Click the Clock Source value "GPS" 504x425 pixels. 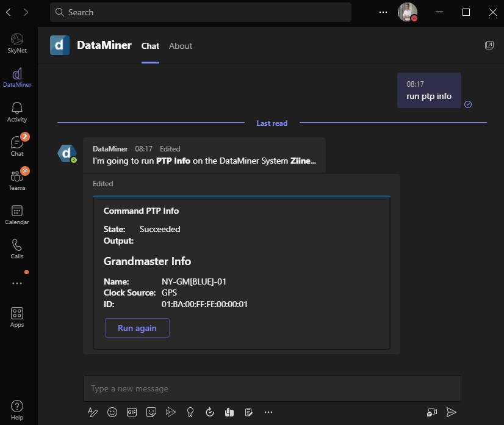click(169, 292)
